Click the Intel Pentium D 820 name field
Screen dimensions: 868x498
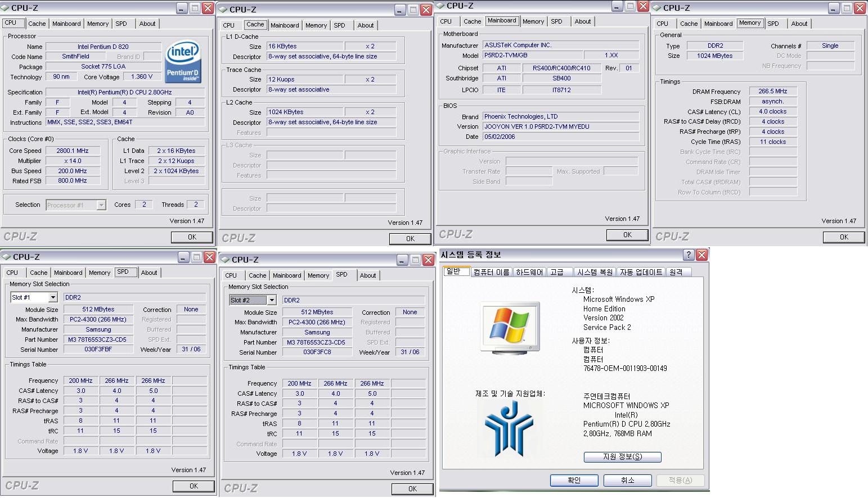(103, 47)
